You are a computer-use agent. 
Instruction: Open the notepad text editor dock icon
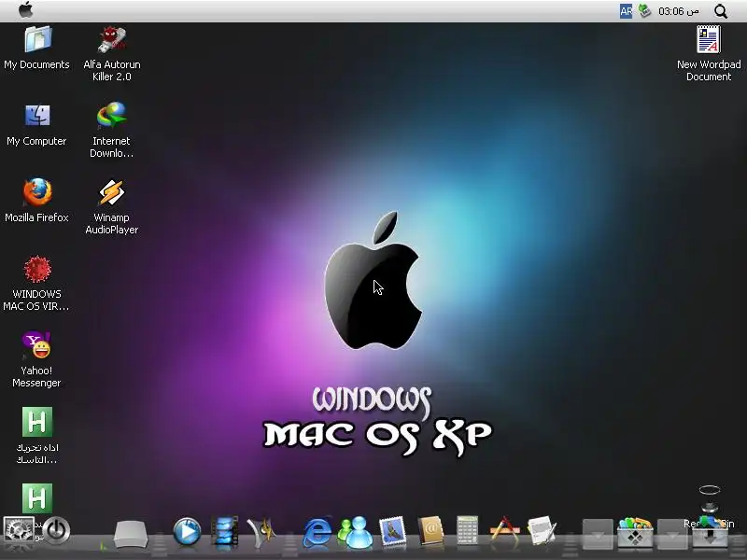pyautogui.click(x=542, y=530)
